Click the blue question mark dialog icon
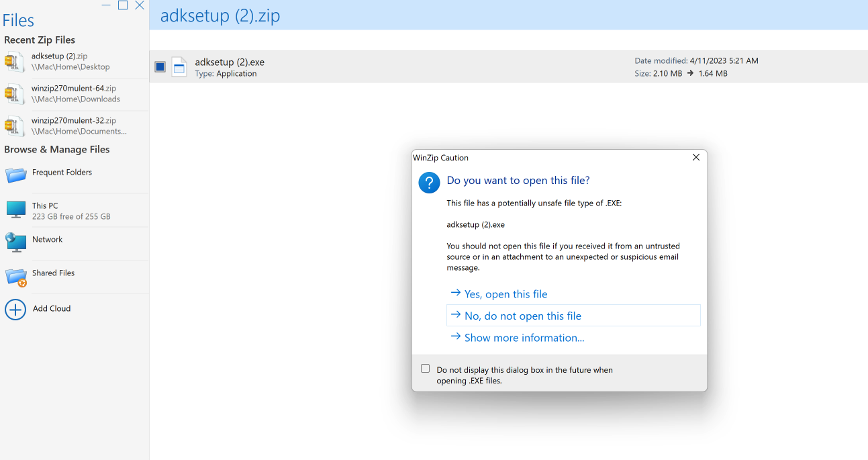Viewport: 868px width, 460px height. tap(429, 182)
